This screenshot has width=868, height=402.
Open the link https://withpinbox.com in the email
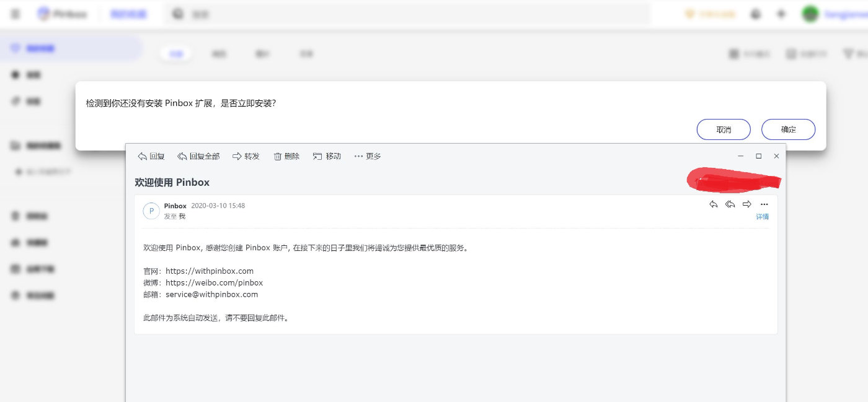[208, 271]
